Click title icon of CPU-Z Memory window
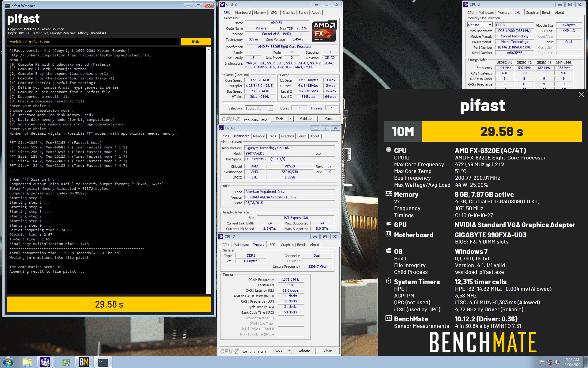The height and width of the screenshot is (368, 588). click(221, 236)
